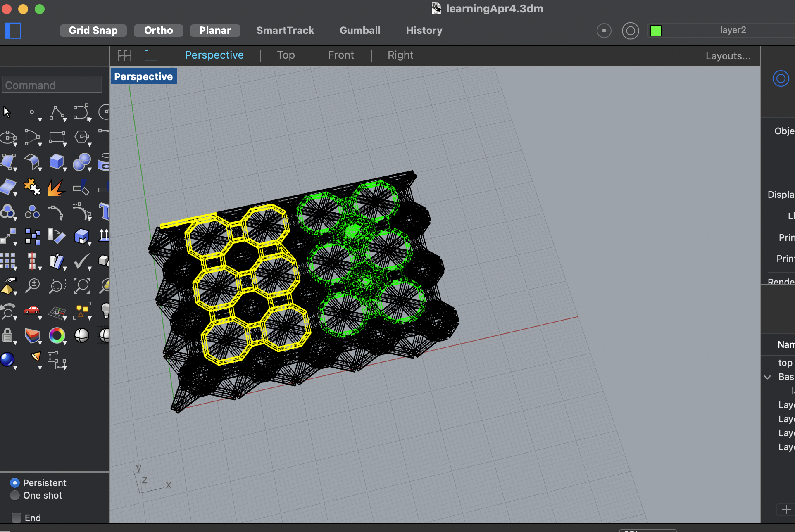Click the record history dot button

(x=605, y=31)
